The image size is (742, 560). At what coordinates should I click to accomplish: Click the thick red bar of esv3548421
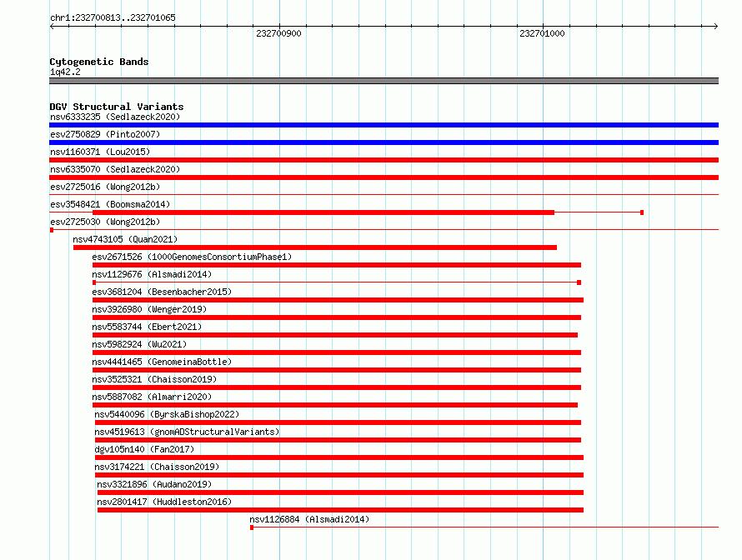tap(323, 212)
